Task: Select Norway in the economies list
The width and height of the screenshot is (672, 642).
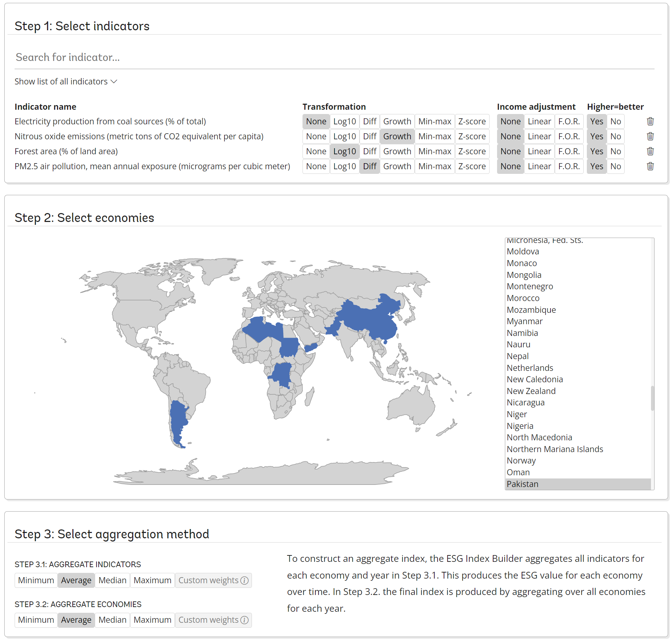Action: coord(521,460)
